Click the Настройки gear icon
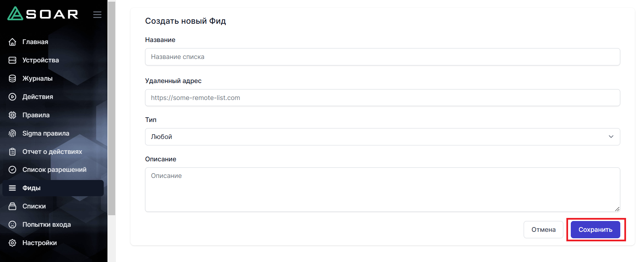The image size is (644, 262). coord(13,243)
